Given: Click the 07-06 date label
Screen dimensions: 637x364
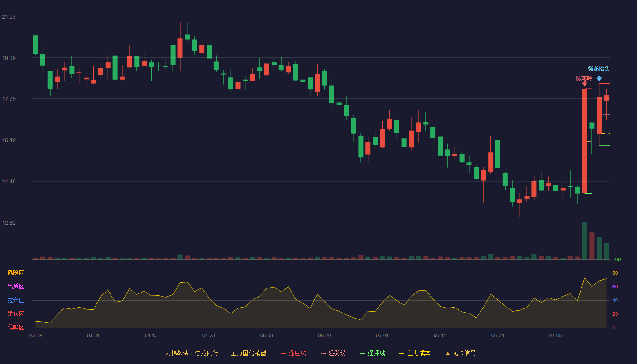Looking at the screenshot, I should coord(556,335).
